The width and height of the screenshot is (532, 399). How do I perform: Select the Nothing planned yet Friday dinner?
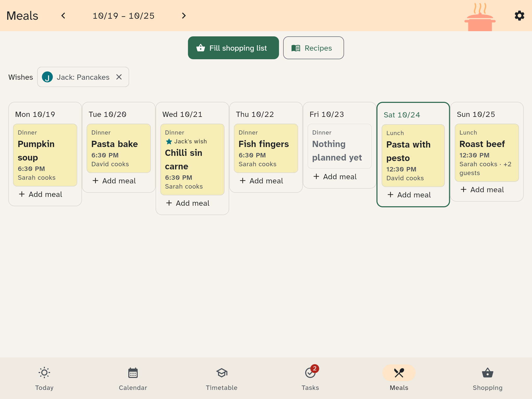[x=340, y=146]
